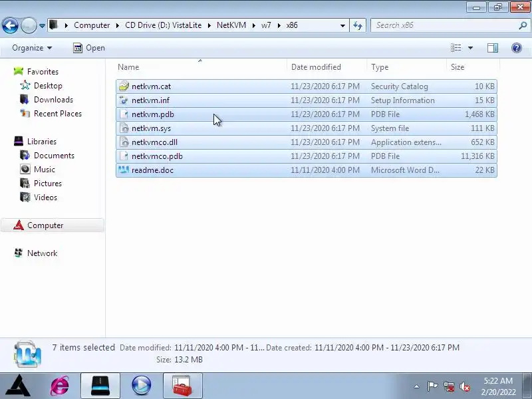Click the netkvm.sys file name
Screen dimensions: 532x399
pos(152,128)
